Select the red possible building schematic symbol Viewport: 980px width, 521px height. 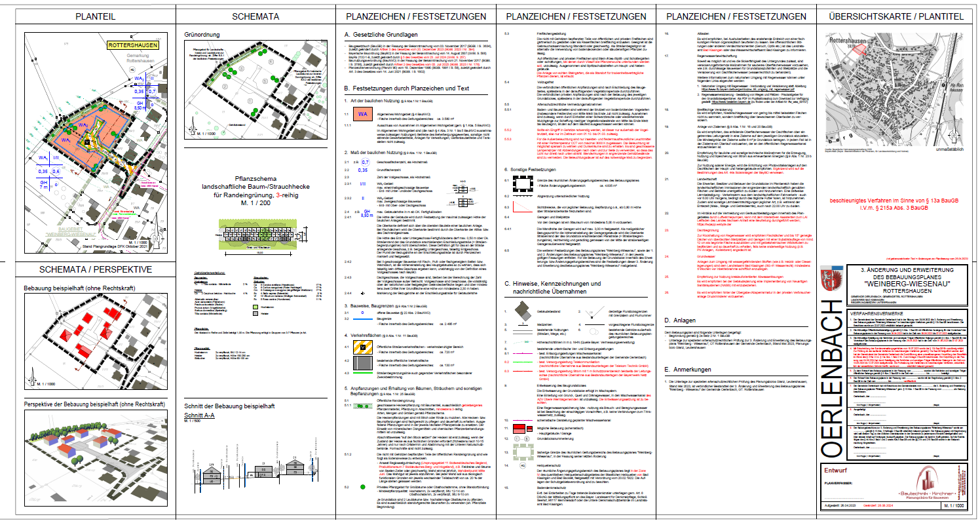pos(524,428)
